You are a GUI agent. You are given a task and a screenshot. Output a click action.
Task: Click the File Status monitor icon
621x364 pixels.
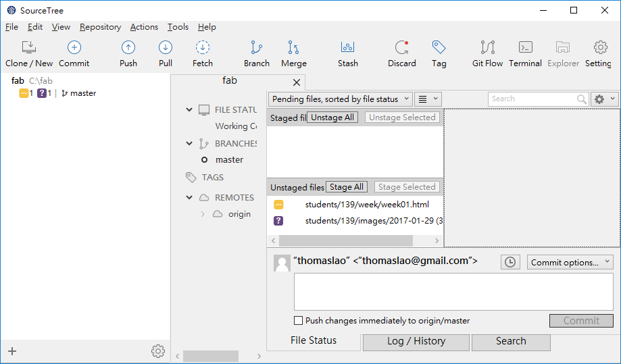tap(204, 110)
